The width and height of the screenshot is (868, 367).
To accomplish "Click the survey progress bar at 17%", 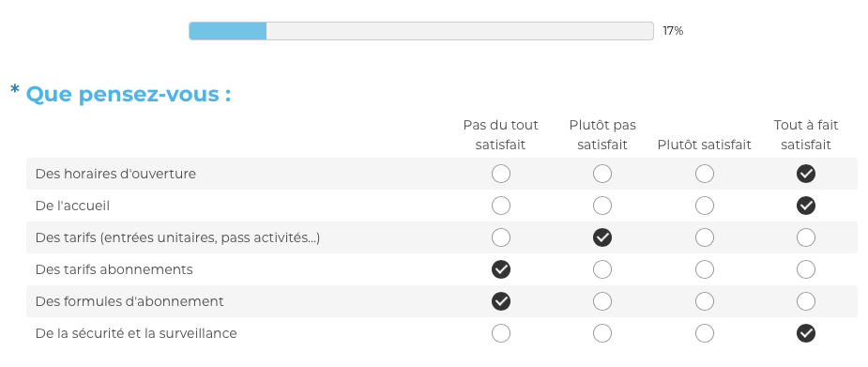I will coord(421,31).
